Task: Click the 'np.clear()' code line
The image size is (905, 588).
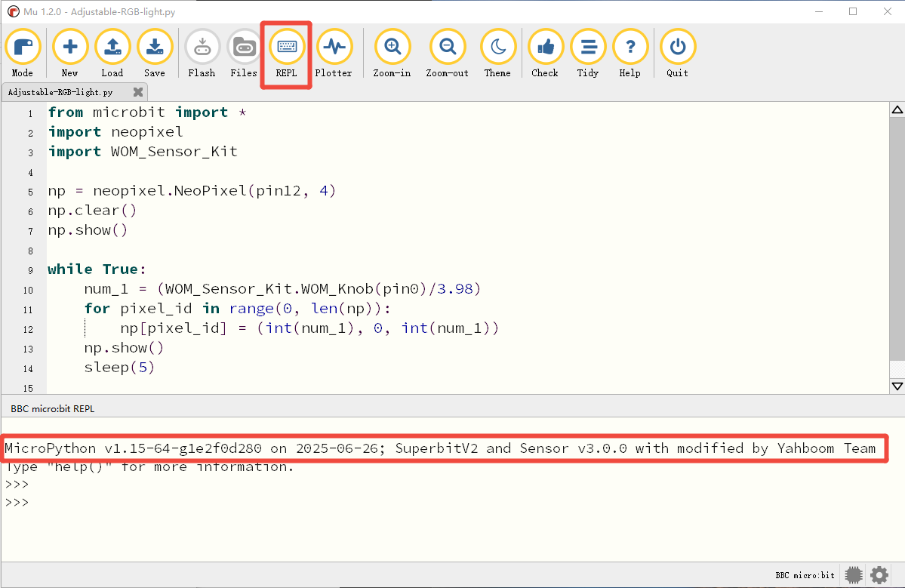Action: click(92, 211)
